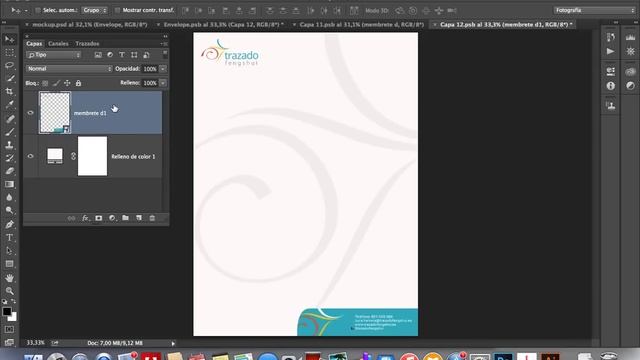Screen dimensions: 640x360
Task: Create new fill or adjustment layer
Action: pyautogui.click(x=112, y=218)
